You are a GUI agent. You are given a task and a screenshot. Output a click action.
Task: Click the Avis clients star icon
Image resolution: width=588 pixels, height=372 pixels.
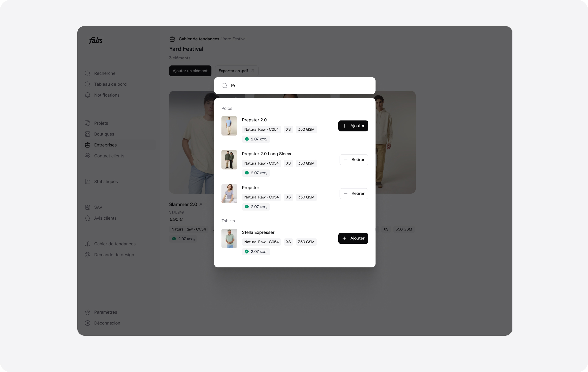tap(88, 218)
